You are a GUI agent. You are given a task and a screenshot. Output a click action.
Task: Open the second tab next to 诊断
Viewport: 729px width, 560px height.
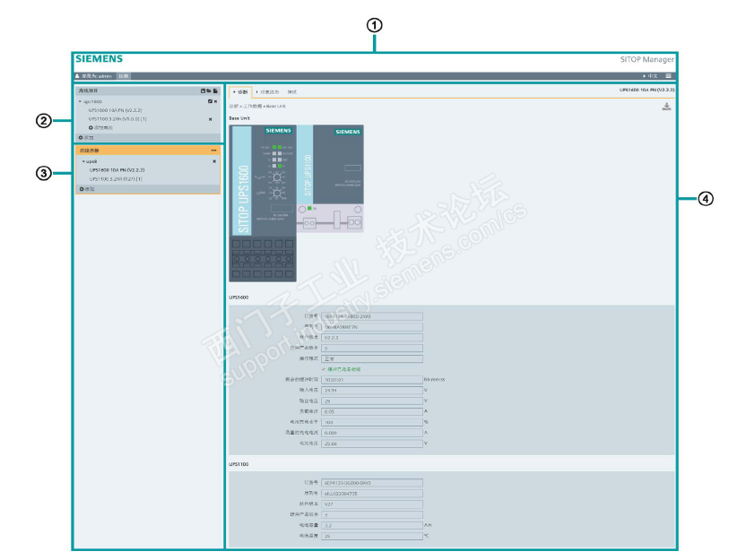(268, 92)
